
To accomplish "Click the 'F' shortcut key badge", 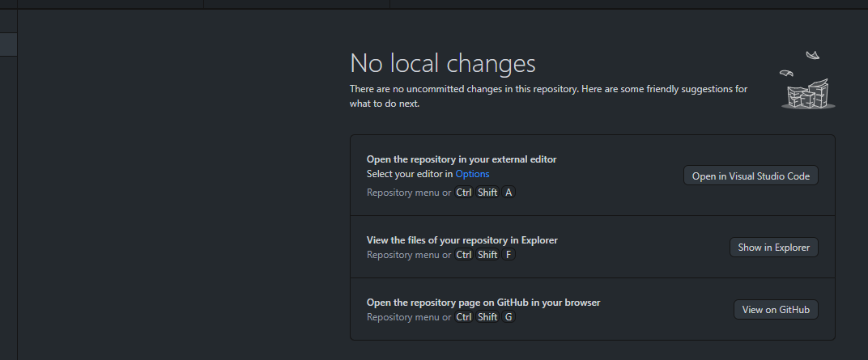I will 508,255.
